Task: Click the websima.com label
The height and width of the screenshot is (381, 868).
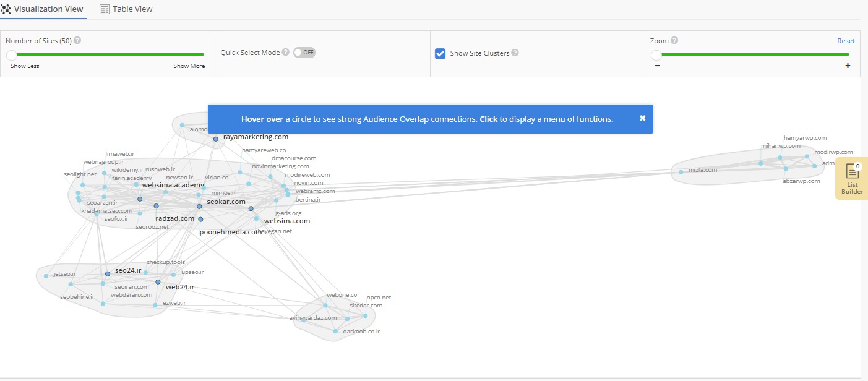Action: (287, 221)
